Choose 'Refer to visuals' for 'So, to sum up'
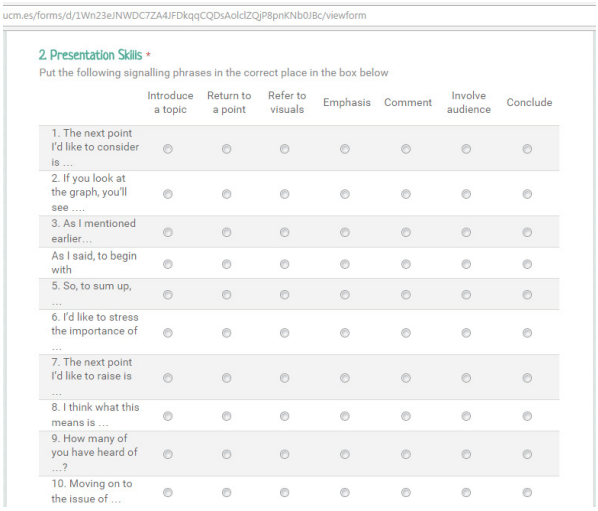 285,295
